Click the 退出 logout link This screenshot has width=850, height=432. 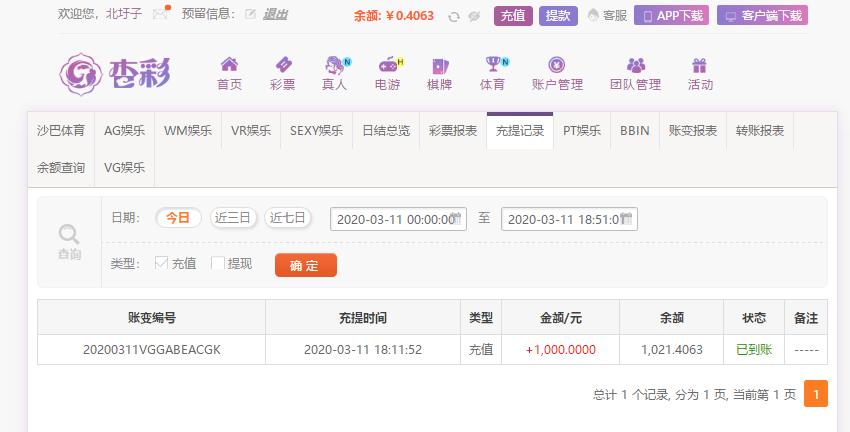(275, 15)
